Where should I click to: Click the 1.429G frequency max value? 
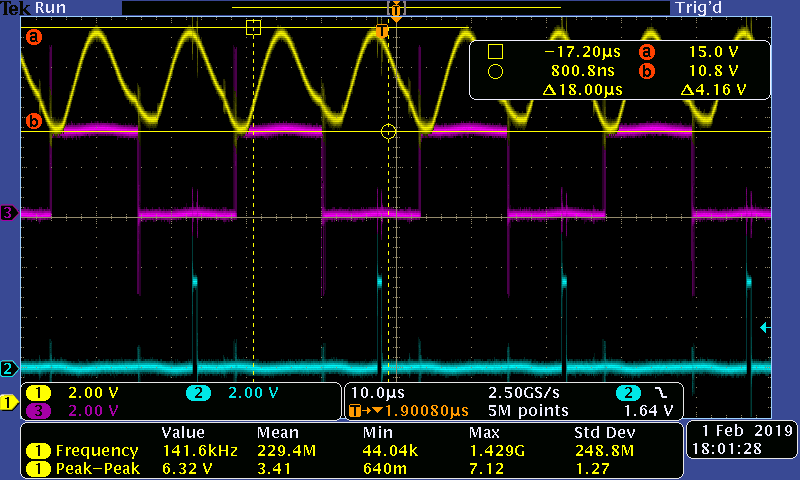point(496,451)
